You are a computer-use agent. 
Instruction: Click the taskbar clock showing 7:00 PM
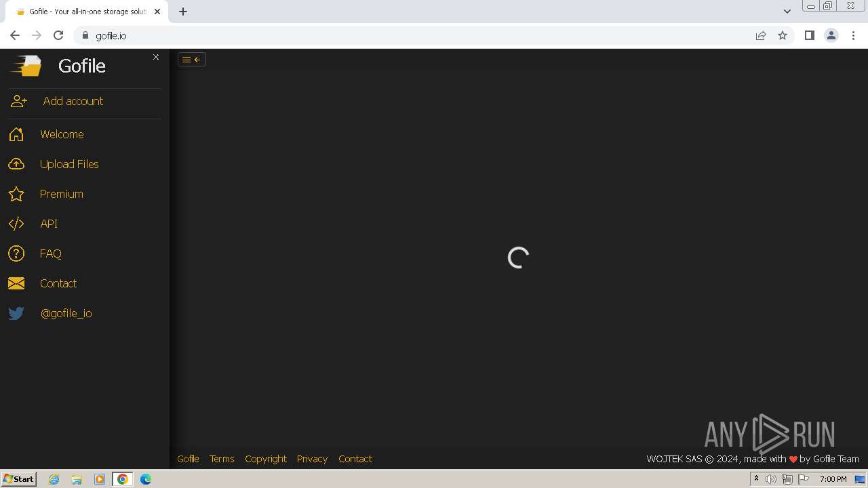pos(833,479)
